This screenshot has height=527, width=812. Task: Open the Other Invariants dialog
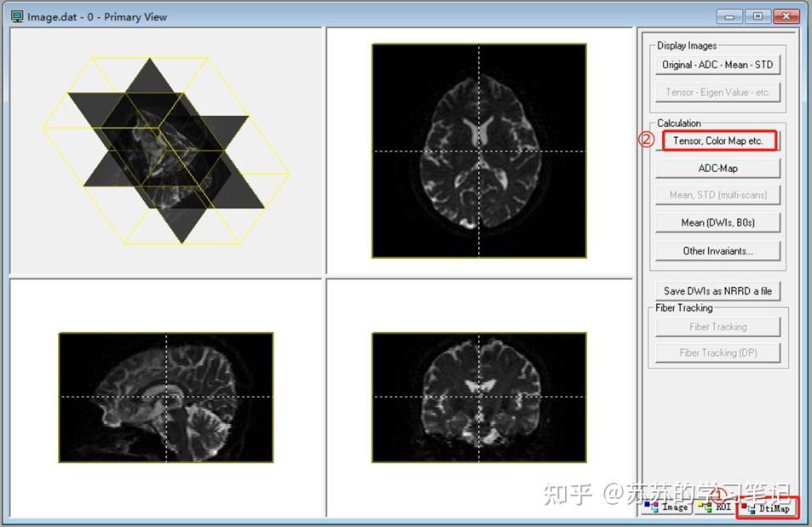point(717,249)
